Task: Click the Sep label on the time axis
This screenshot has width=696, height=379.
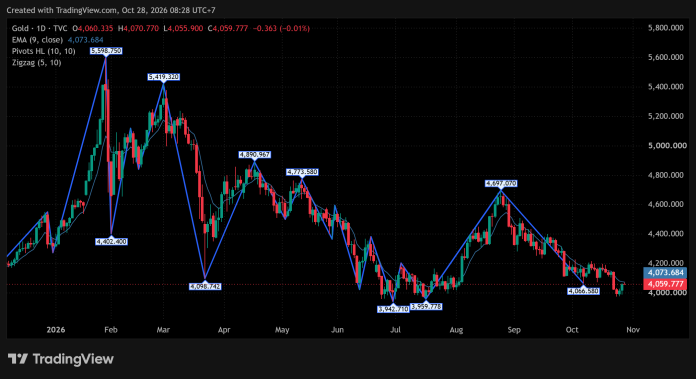Action: 514,330
